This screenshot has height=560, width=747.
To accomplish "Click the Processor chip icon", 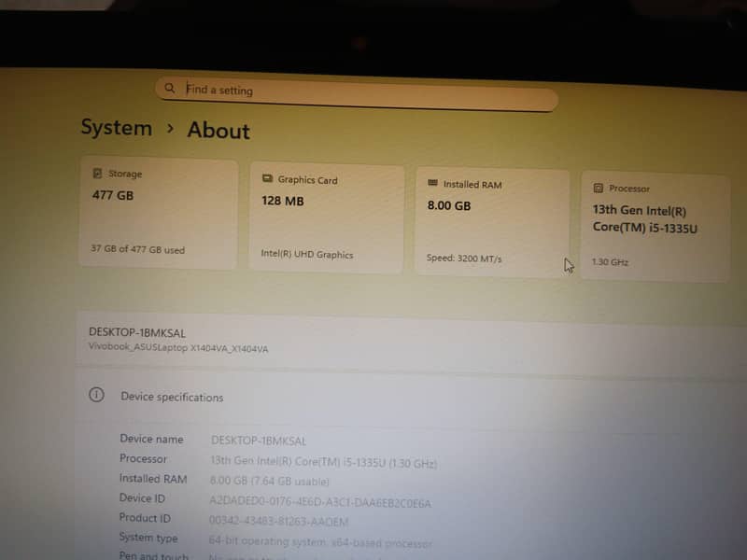I will coord(599,188).
